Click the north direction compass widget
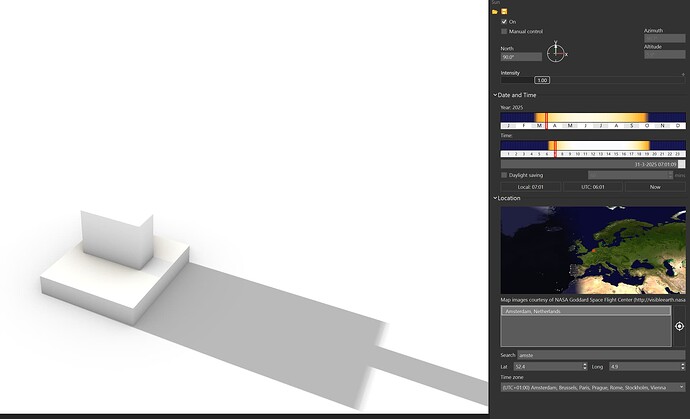Screen dimensions: 690x419 [556, 52]
